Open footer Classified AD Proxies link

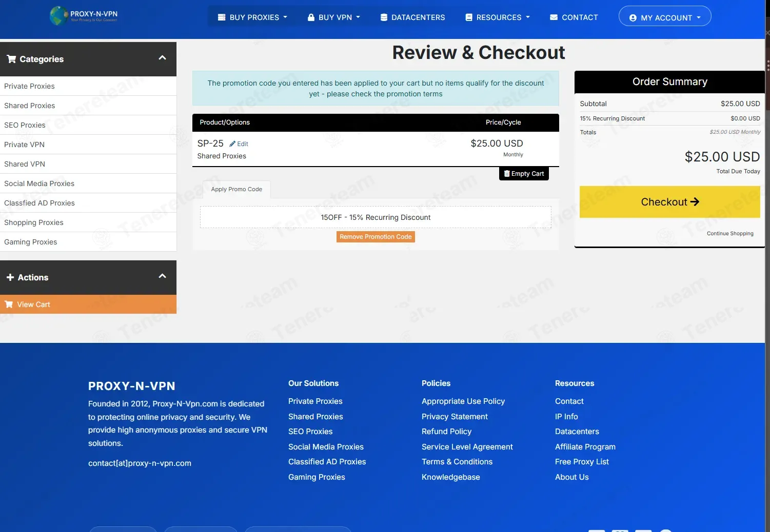[327, 462]
